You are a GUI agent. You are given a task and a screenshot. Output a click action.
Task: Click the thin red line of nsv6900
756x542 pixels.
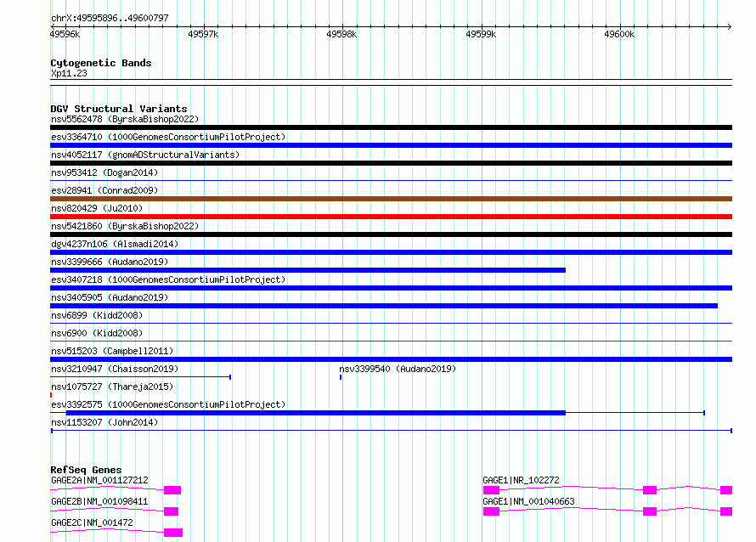pyautogui.click(x=391, y=342)
